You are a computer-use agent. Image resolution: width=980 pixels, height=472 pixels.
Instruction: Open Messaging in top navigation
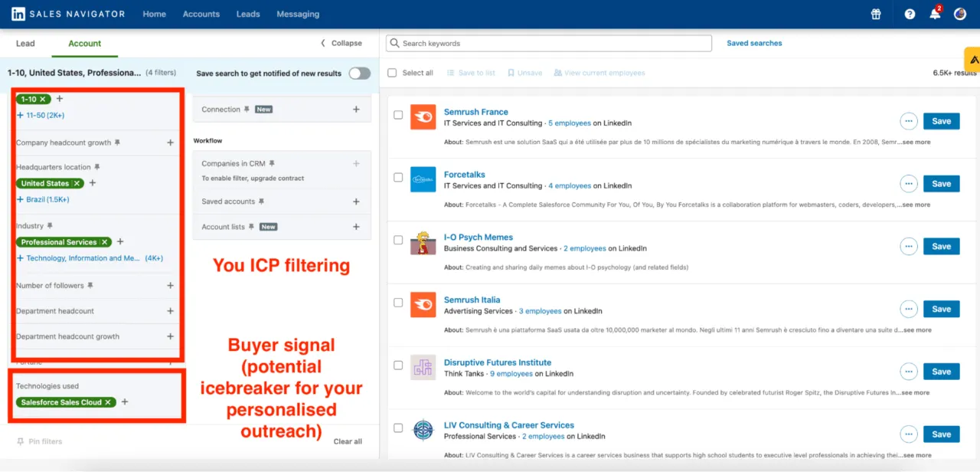pos(299,14)
